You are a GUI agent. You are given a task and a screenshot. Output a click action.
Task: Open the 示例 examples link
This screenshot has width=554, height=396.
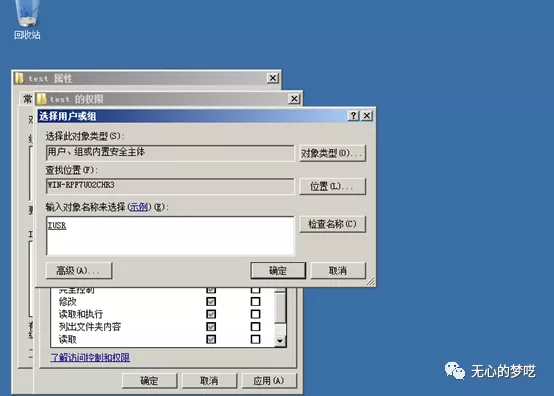pyautogui.click(x=138, y=207)
